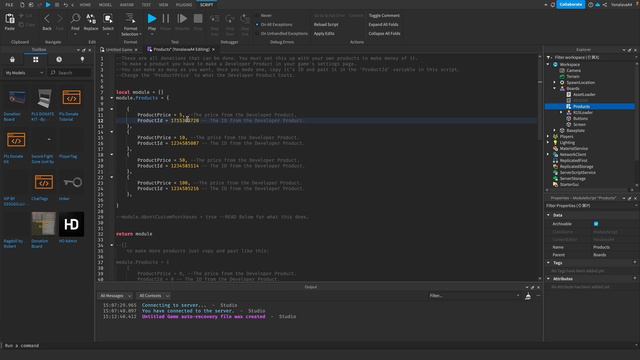Open the All Messages output dropdown
This screenshot has height=360, width=640.
click(116, 296)
